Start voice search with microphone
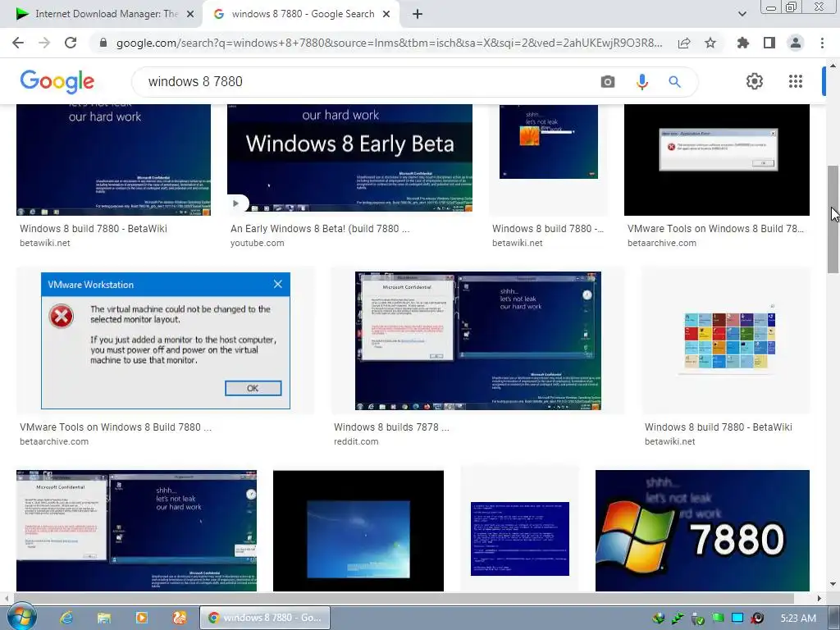Viewport: 840px width, 630px height. pos(641,81)
